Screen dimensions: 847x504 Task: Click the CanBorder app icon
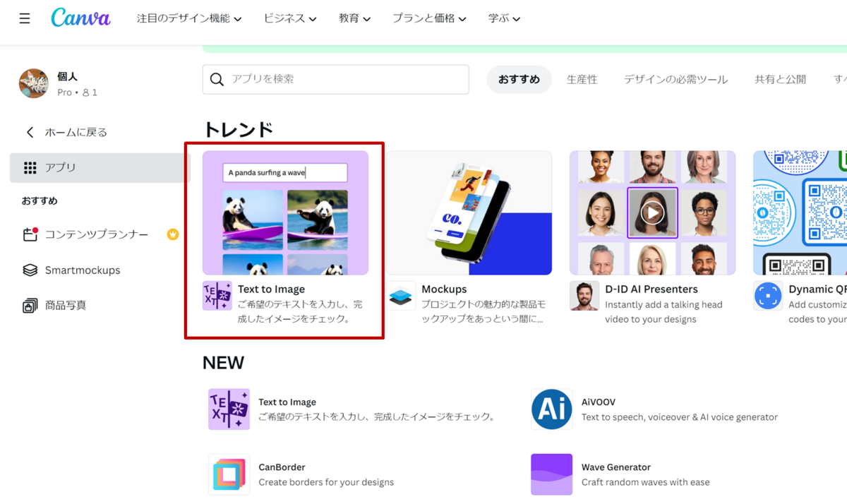pyautogui.click(x=229, y=474)
